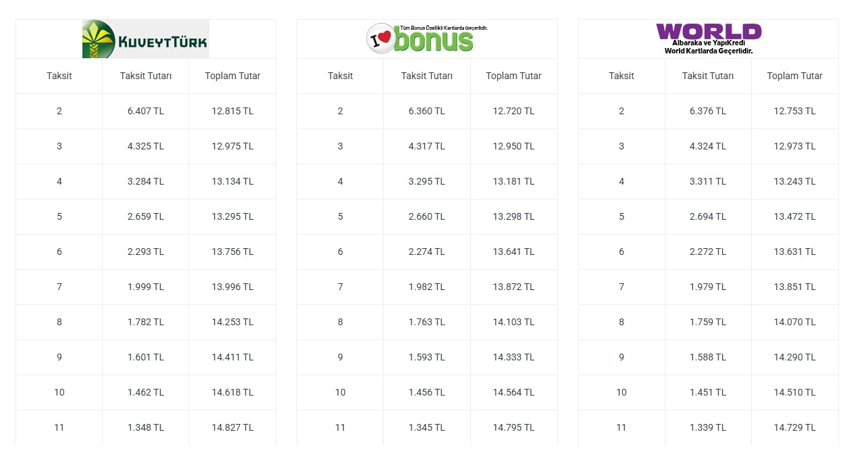Select Kuveyt Türk 11 installment total 14.827 TL
The width and height of the screenshot is (868, 451).
coord(232,427)
